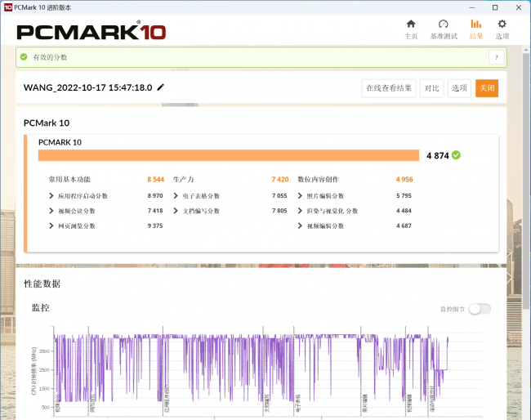Viewport: 531px width, 420px height.
Task: Click the orange PCMark 10 score bar
Action: pos(229,155)
